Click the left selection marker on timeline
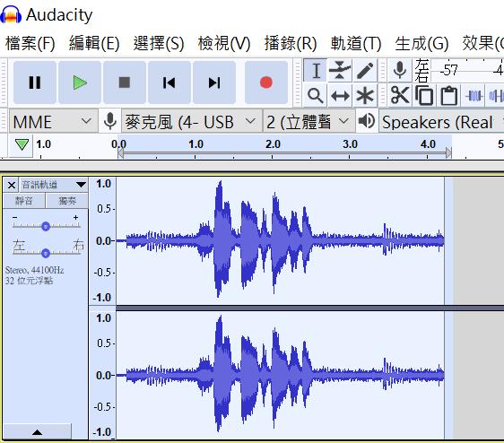This screenshot has height=443, width=504. coord(120,153)
